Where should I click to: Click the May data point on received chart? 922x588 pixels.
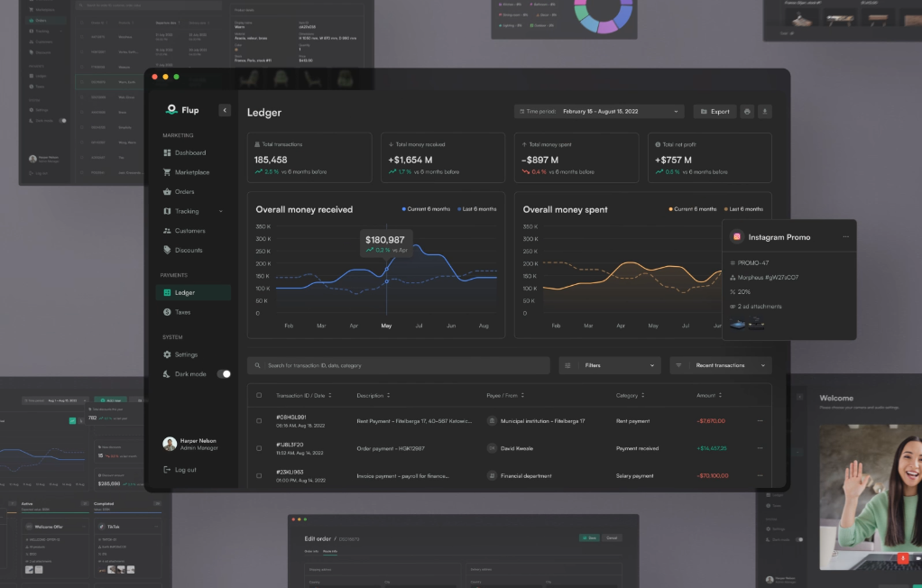pyautogui.click(x=387, y=269)
